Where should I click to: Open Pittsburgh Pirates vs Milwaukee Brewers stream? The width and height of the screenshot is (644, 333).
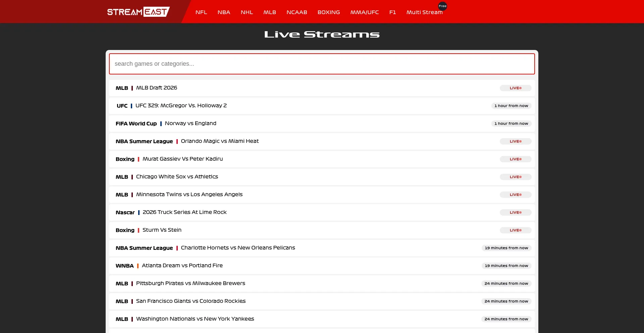(x=322, y=283)
